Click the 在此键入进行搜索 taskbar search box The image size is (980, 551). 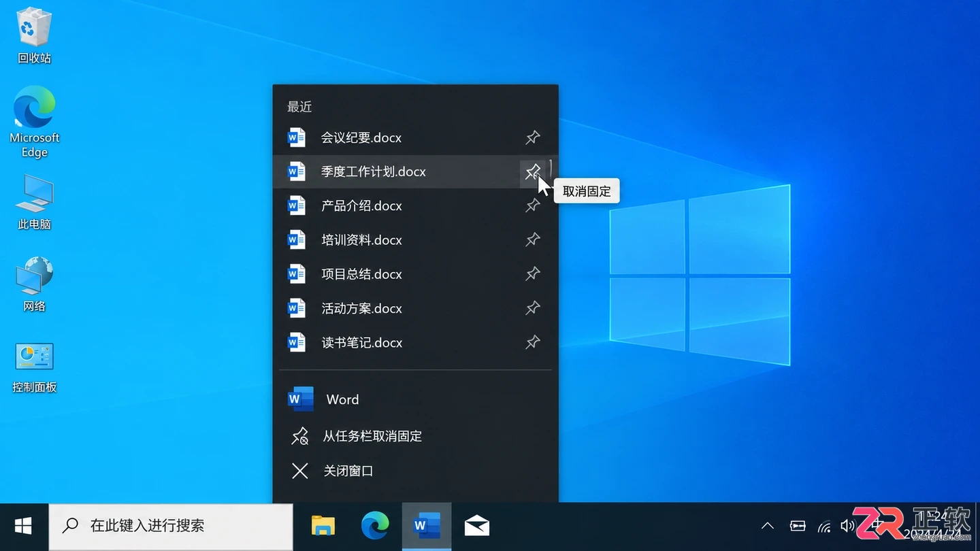[x=171, y=526]
